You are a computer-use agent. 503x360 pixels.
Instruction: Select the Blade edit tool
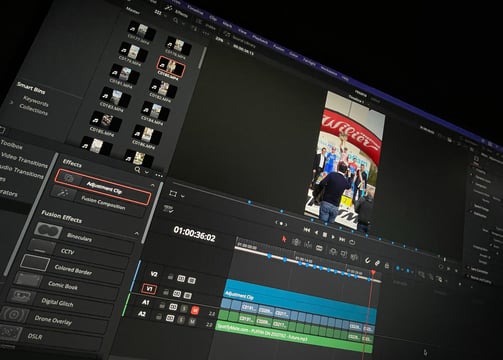point(319,248)
